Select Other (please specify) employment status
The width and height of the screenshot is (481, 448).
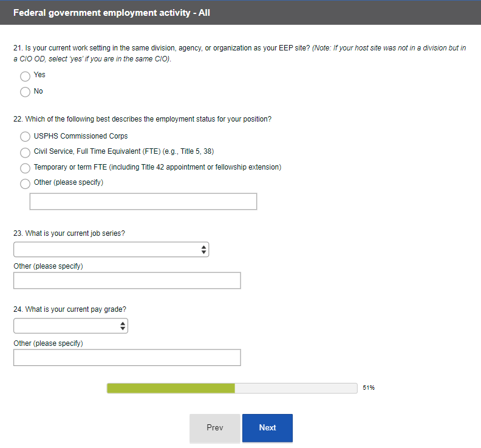[25, 184]
